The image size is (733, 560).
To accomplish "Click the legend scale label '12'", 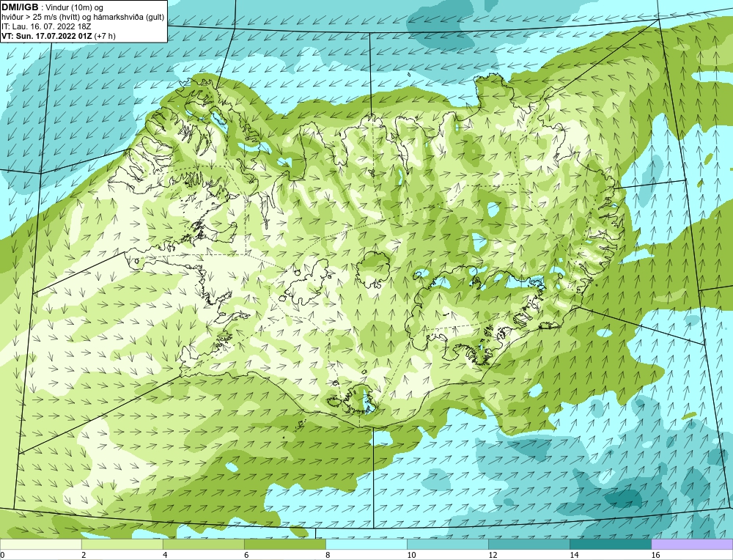I will click(x=493, y=555).
